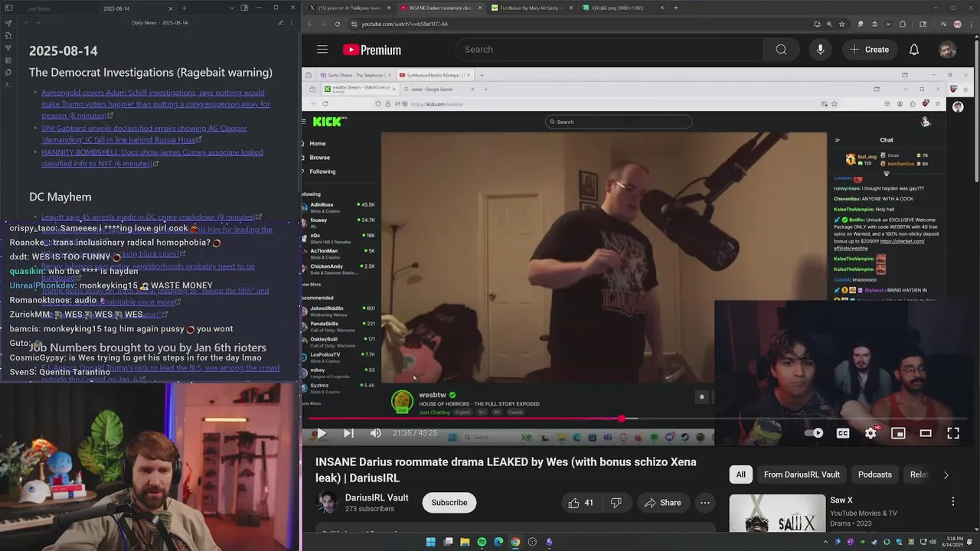Skip to next video in player
This screenshot has width=980, height=551.
point(348,433)
